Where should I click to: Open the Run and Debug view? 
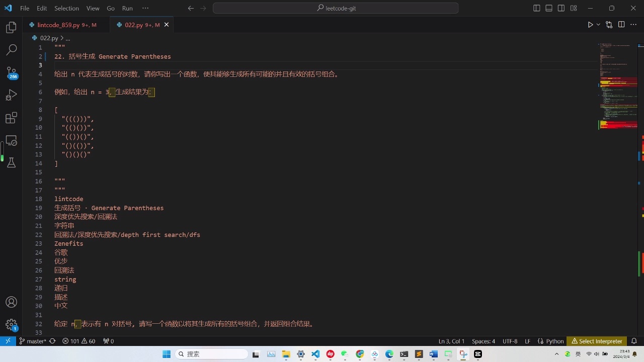[11, 95]
